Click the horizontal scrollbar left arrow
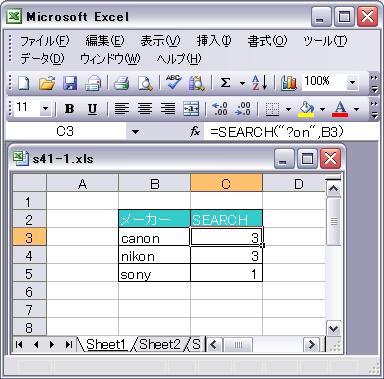Screen dimensions: 384x379 tap(214, 344)
